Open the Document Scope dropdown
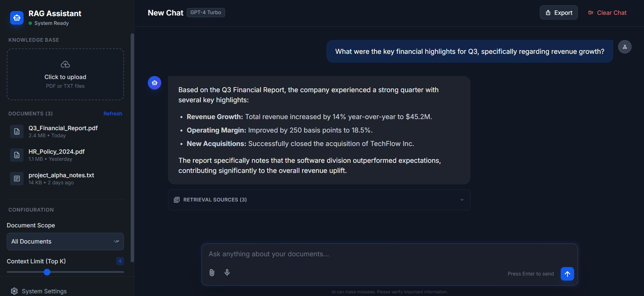The image size is (644, 296). point(65,242)
